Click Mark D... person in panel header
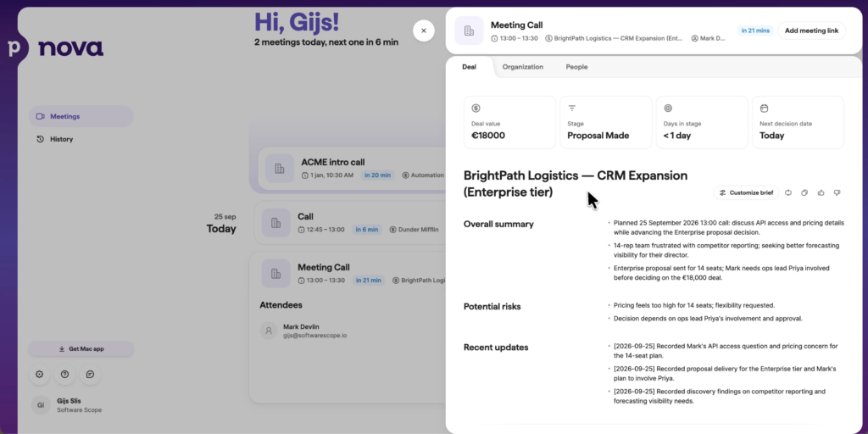This screenshot has height=434, width=868. click(x=709, y=39)
